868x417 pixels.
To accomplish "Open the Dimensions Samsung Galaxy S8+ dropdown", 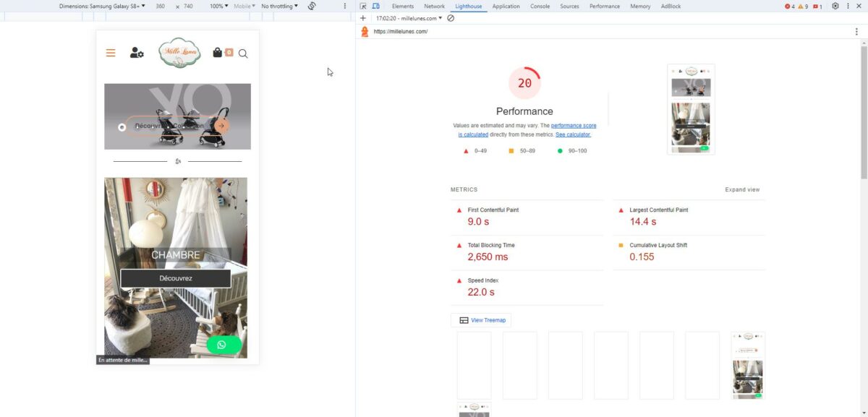I will click(101, 6).
